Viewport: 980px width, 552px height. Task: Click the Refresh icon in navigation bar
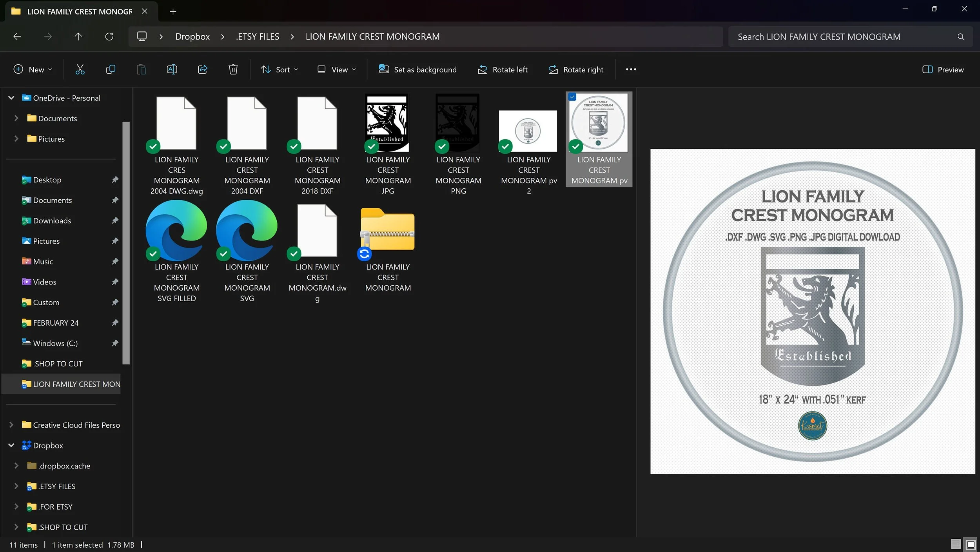(109, 36)
